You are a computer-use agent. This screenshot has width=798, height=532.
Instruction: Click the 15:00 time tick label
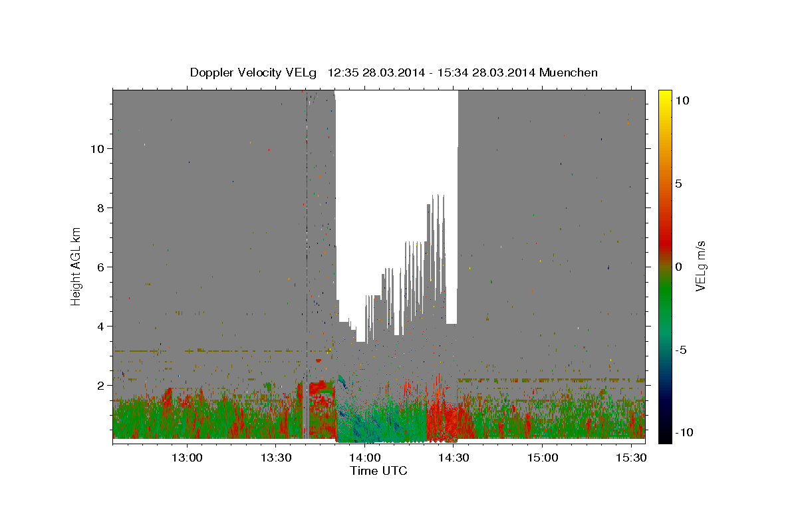coord(542,458)
